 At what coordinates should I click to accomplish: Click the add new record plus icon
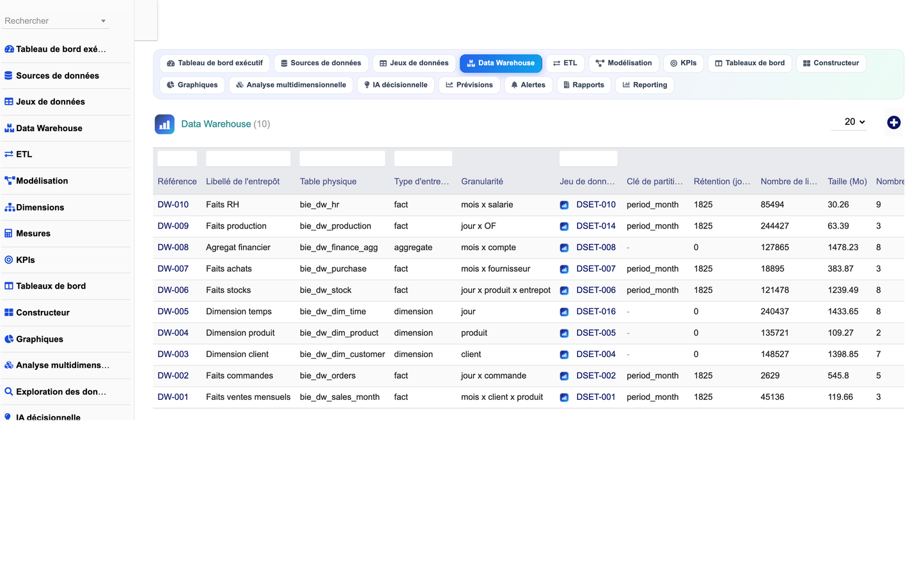tap(893, 123)
